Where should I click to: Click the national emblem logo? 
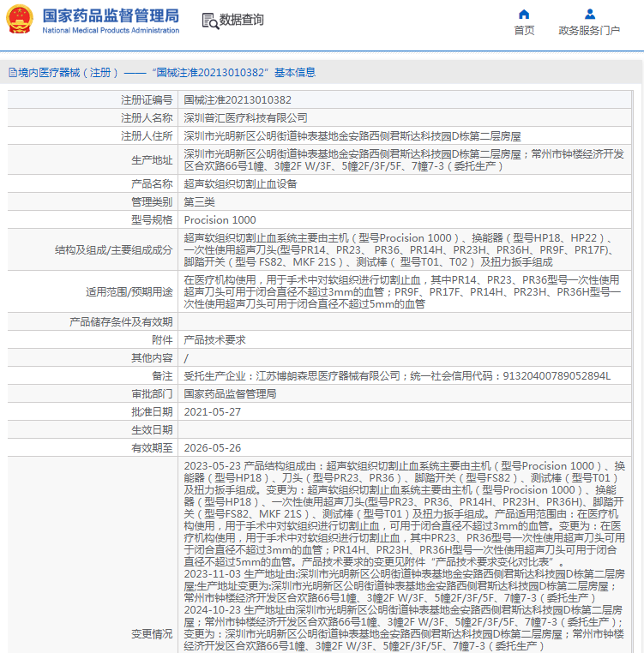click(21, 21)
